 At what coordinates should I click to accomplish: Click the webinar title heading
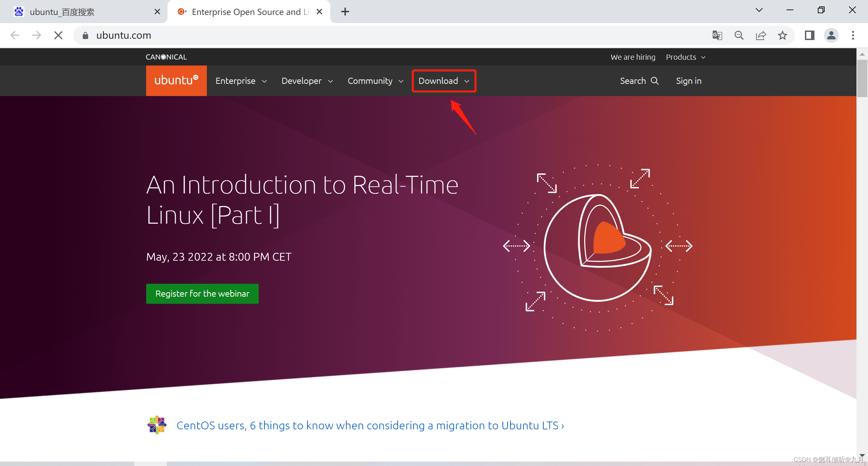coord(302,200)
